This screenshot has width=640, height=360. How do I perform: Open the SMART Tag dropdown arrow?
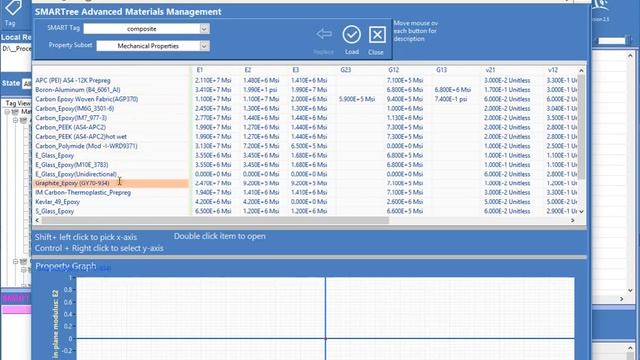click(x=204, y=29)
